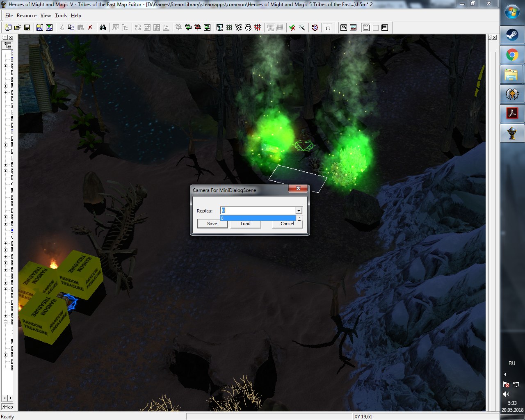Open the File menu
Image resolution: width=525 pixels, height=420 pixels.
click(9, 16)
